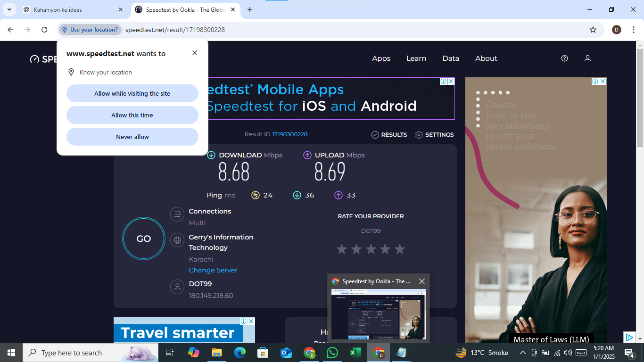Close the Speedtest by Ookla tab
This screenshot has width=644, height=362.
coord(233,9)
